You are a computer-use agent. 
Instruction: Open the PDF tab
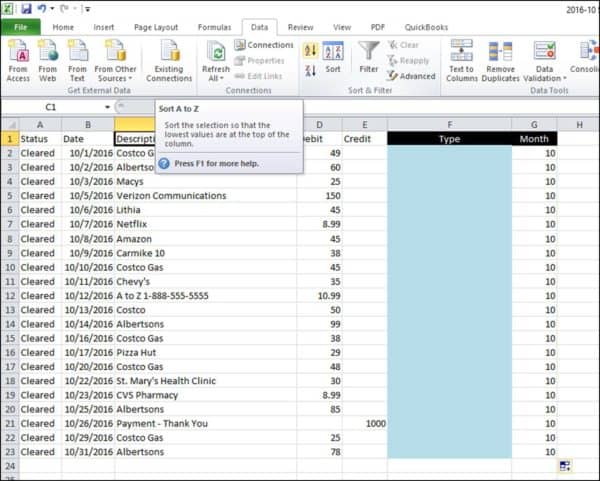378,27
